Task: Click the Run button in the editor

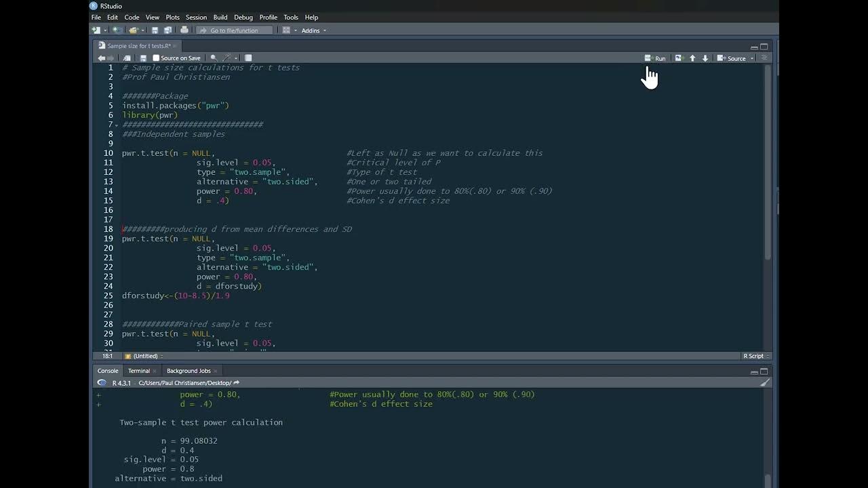Action: pyautogui.click(x=655, y=58)
